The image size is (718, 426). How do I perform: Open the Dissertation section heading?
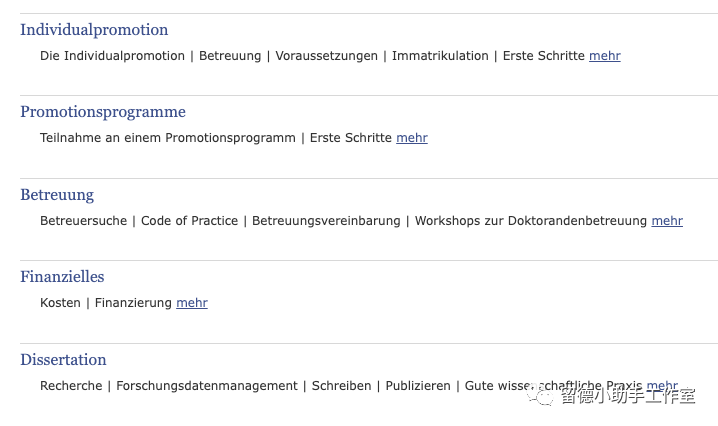63,360
